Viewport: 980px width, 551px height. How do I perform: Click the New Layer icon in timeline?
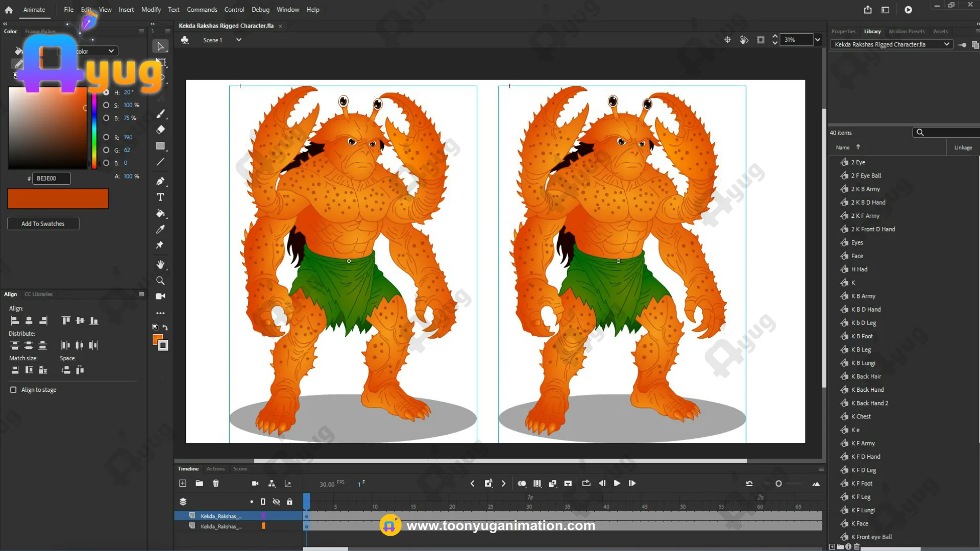point(183,483)
